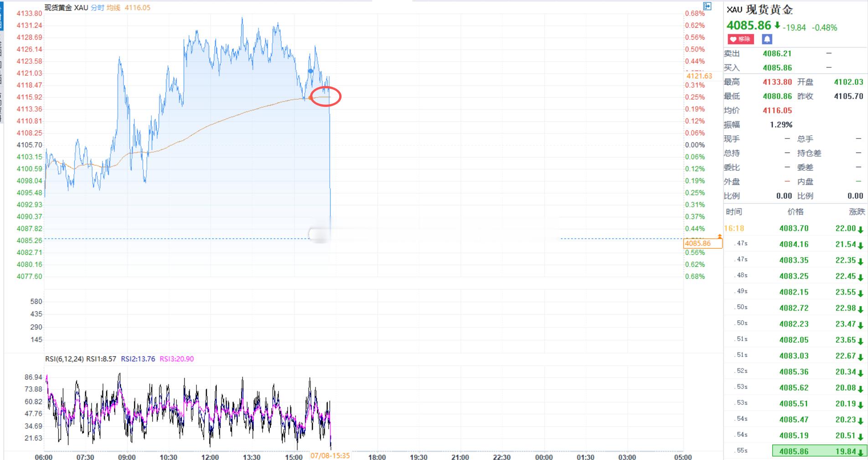Click the 振幅 value 1.29%
Image resolution: width=868 pixels, height=460 pixels.
781,124
